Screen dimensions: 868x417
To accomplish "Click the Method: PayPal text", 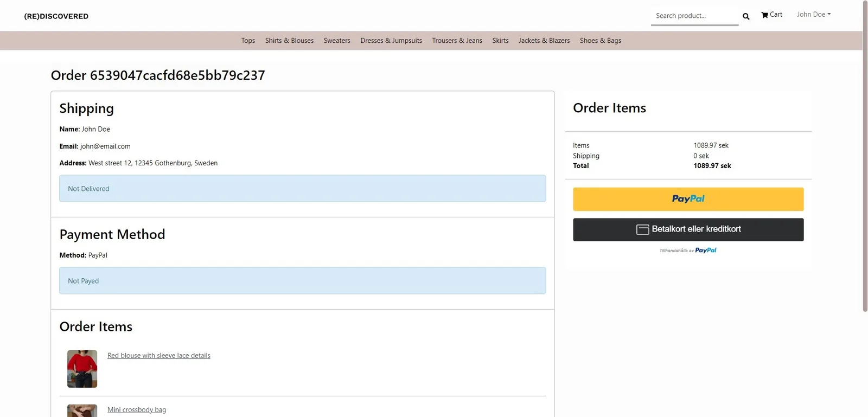I will click(83, 255).
